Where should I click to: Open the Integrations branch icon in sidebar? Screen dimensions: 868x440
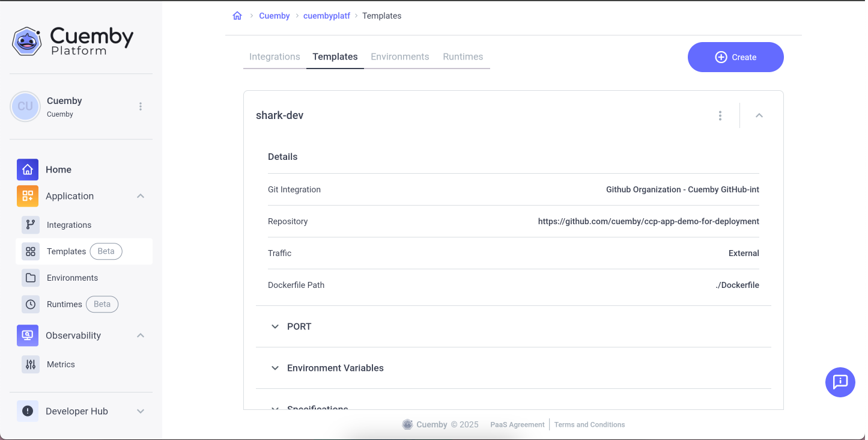(x=31, y=225)
